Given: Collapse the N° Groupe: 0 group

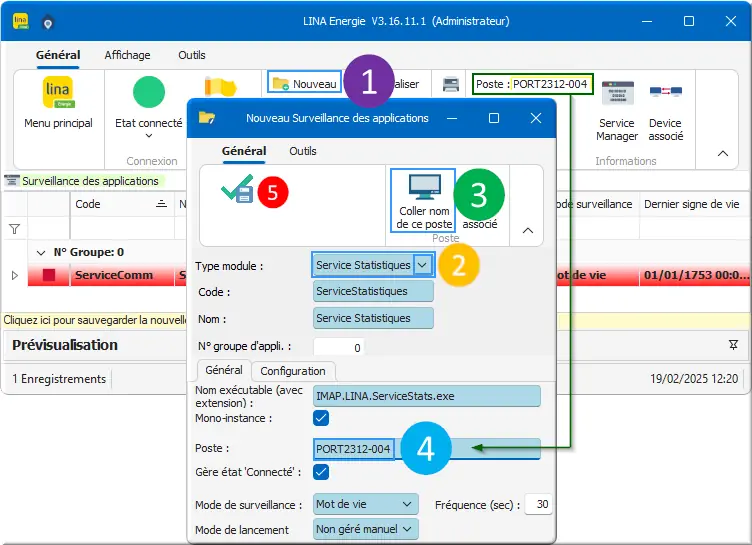Looking at the screenshot, I should tap(41, 252).
